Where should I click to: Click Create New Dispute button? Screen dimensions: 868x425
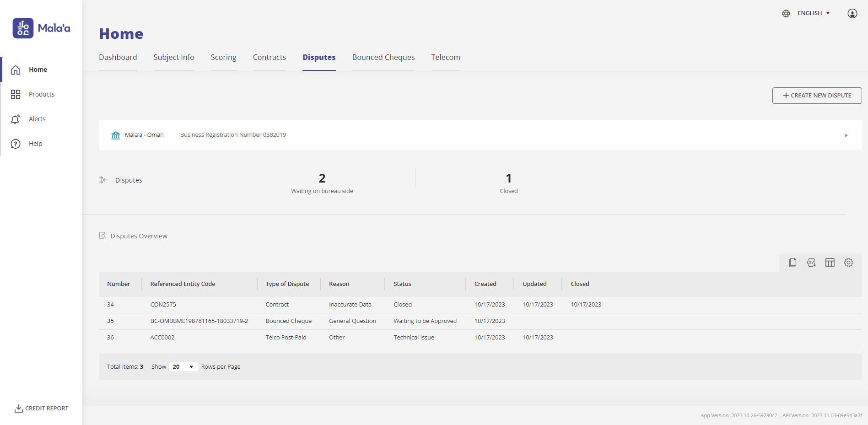coord(817,96)
